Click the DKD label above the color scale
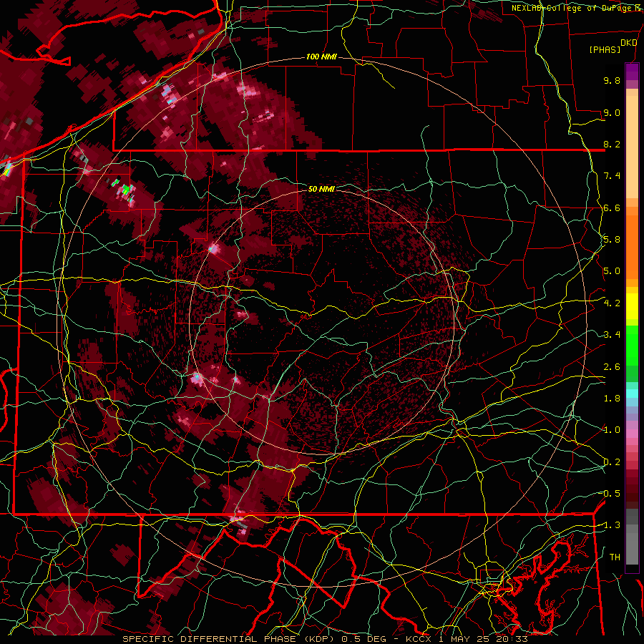 click(x=628, y=43)
